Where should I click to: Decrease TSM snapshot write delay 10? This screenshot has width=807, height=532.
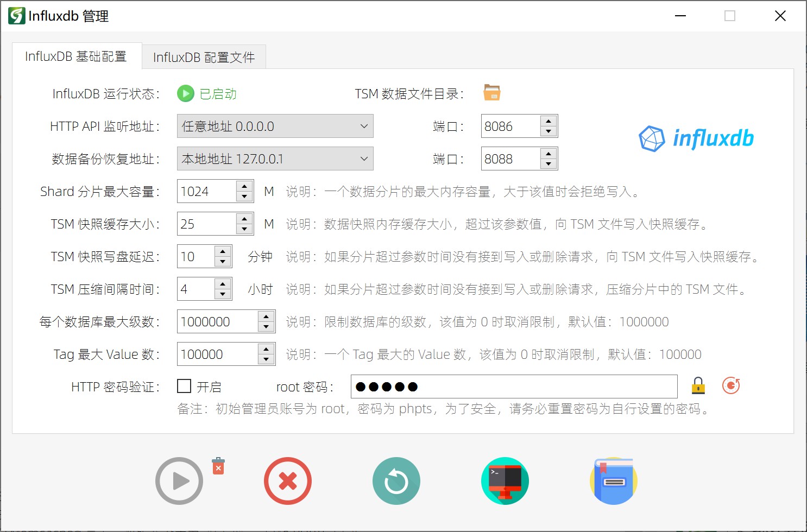pos(223,262)
